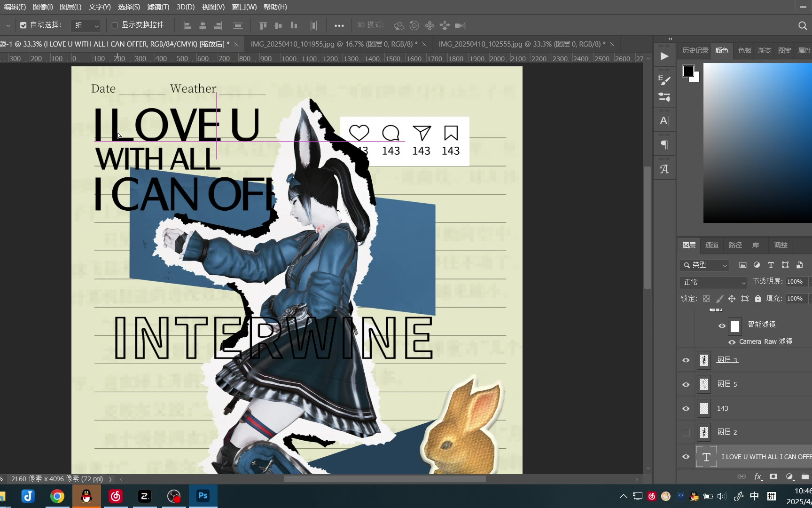Toggle visibility of Camera Raw 滤镜
This screenshot has width=812, height=508.
pyautogui.click(x=732, y=342)
